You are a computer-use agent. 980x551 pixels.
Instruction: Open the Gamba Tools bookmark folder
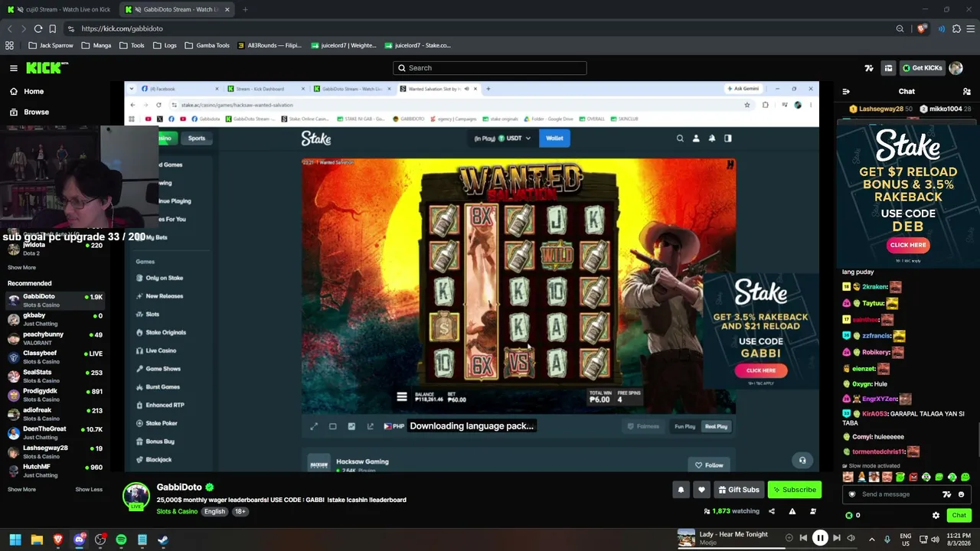(207, 45)
